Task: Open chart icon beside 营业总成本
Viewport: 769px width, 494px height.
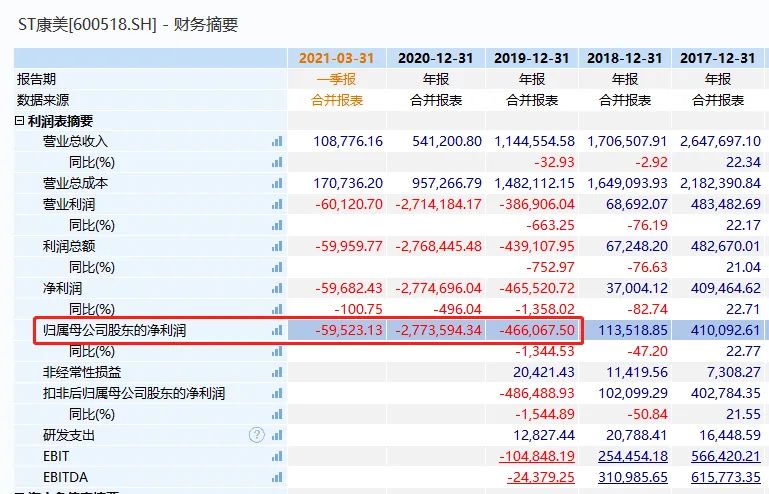Action: coord(277,183)
